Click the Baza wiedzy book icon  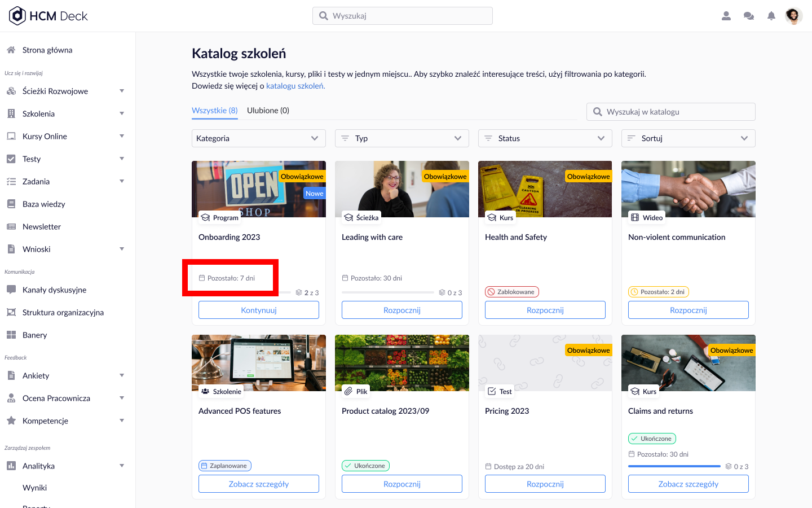point(11,204)
